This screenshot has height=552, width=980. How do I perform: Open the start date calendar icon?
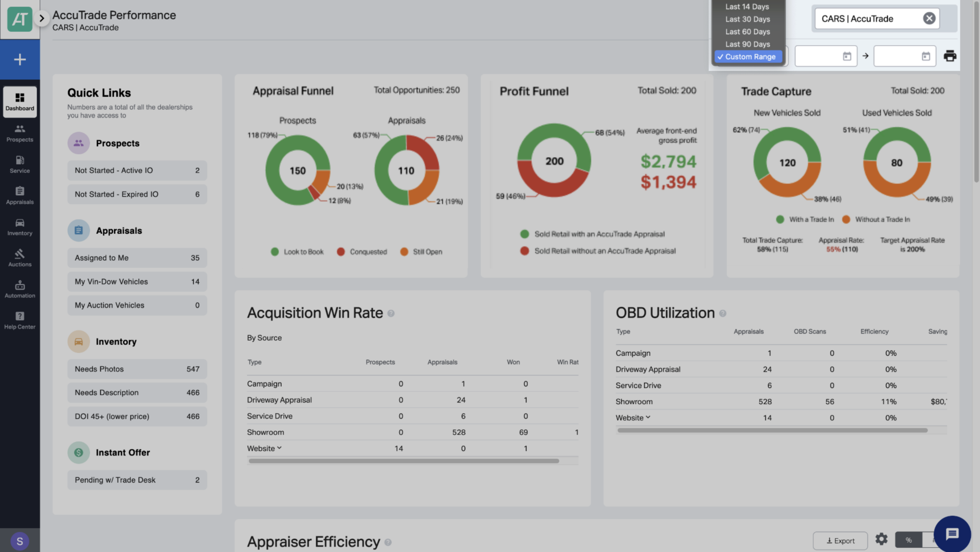[x=847, y=56]
